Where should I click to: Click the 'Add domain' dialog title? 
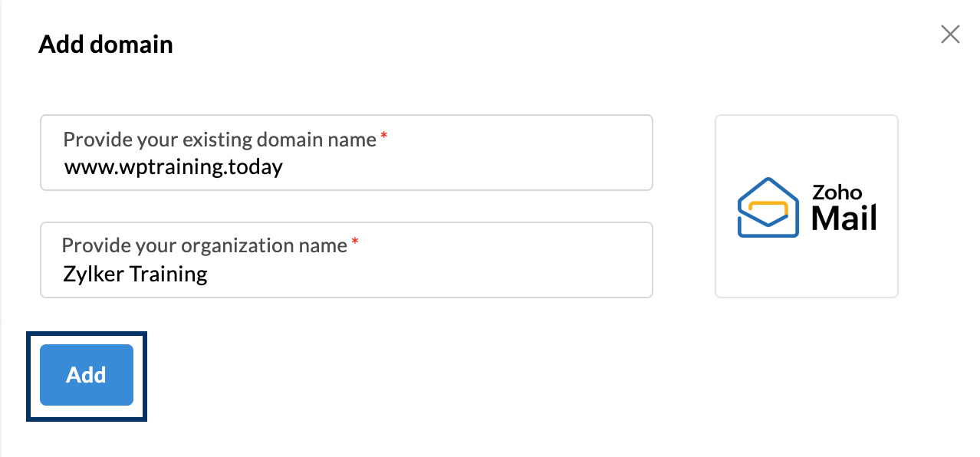tap(105, 44)
